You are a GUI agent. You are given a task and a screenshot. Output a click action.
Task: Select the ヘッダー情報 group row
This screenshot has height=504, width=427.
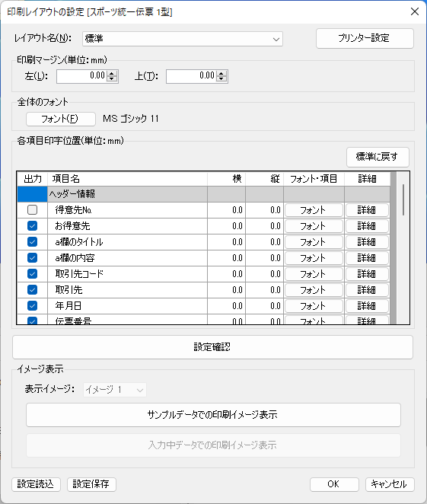[203, 194]
